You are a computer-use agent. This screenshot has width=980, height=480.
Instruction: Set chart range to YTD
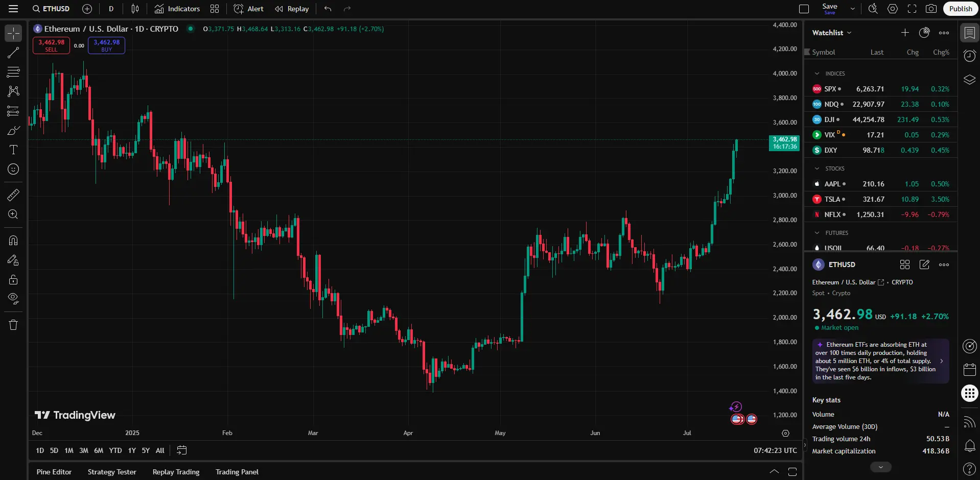click(x=115, y=450)
